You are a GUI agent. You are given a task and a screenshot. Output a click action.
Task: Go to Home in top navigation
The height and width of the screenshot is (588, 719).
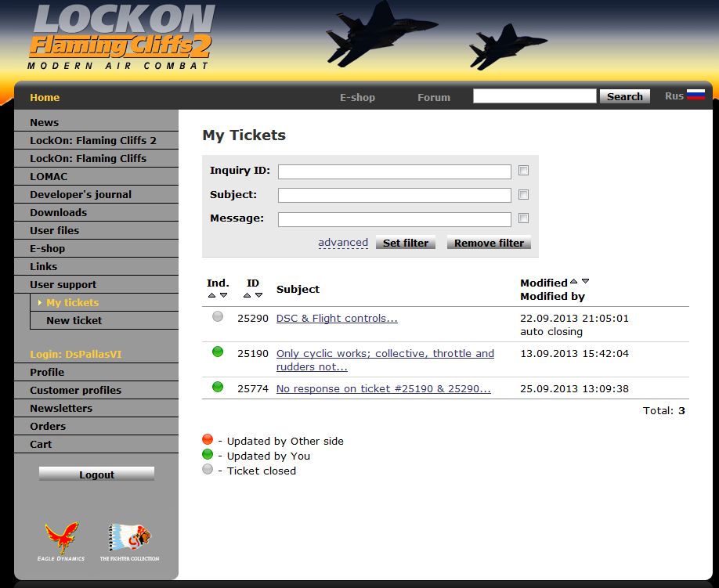tap(45, 97)
